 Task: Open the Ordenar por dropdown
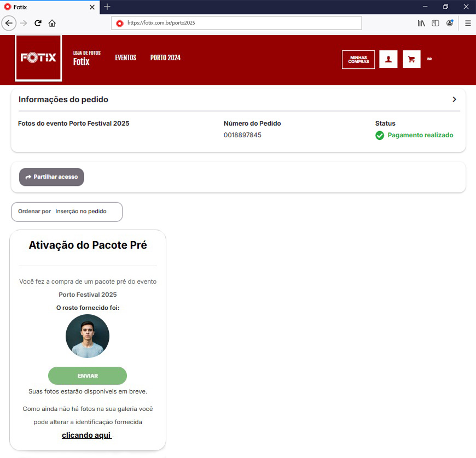pos(67,212)
